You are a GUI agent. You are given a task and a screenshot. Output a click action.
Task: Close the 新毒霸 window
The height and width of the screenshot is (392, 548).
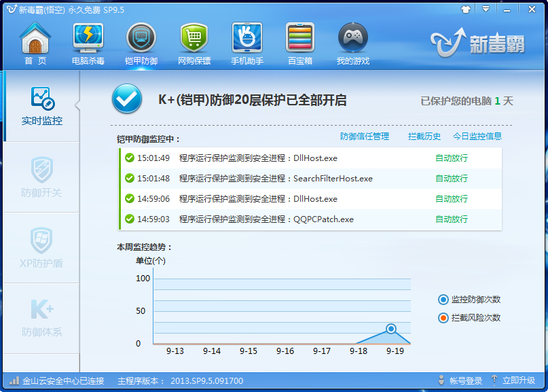[x=532, y=10]
